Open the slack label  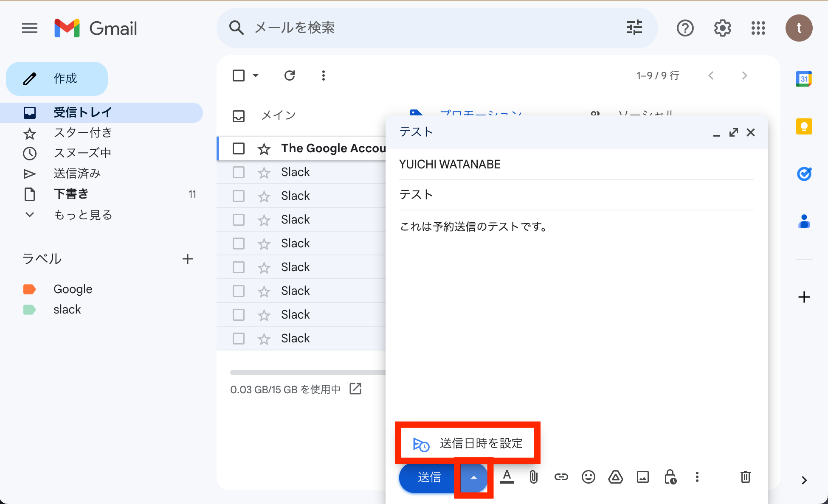coord(67,309)
